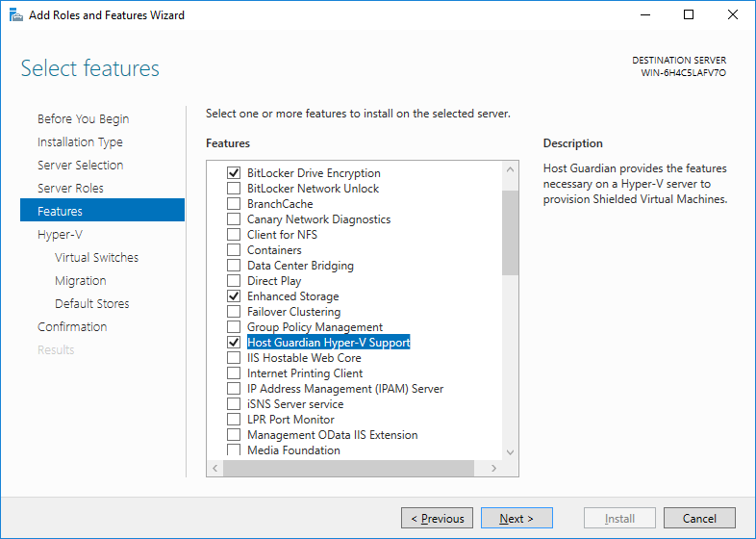Click the features list scroll up arrow
756x539 pixels.
[x=510, y=169]
